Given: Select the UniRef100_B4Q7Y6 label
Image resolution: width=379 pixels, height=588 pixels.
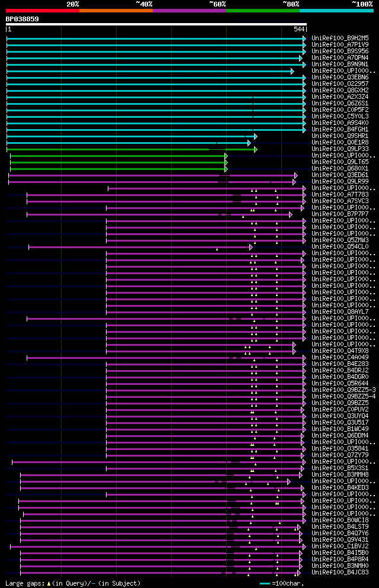Looking at the screenshot, I should tap(340, 534).
